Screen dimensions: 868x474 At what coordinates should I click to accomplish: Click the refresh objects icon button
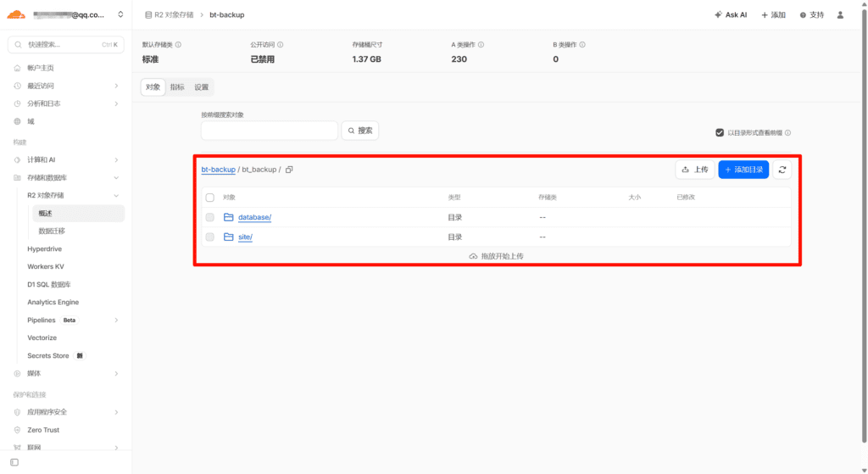pos(782,170)
